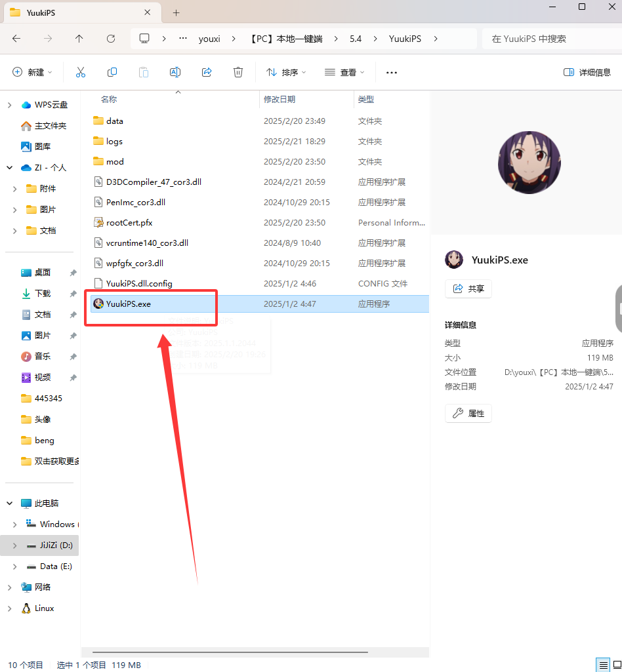Click the Delete trash icon

pos(238,72)
